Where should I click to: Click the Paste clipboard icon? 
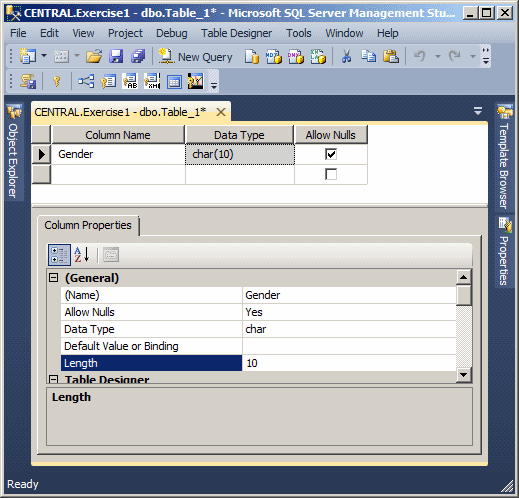point(391,56)
